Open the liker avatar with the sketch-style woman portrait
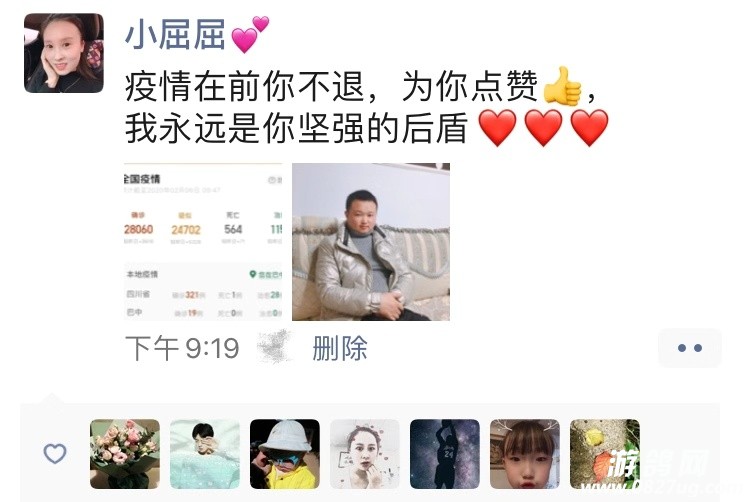Image resolution: width=750 pixels, height=502 pixels. pos(364,454)
